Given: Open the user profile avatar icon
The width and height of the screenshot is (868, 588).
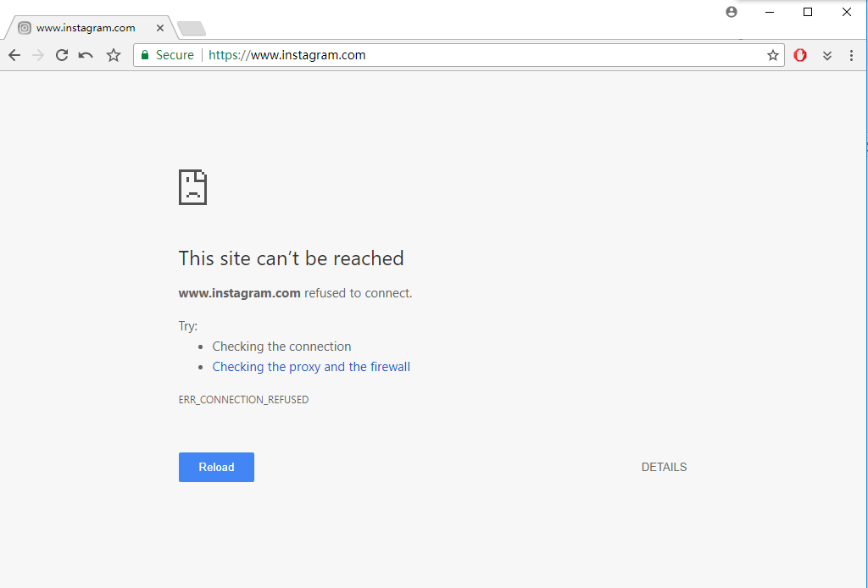Looking at the screenshot, I should coord(732,12).
